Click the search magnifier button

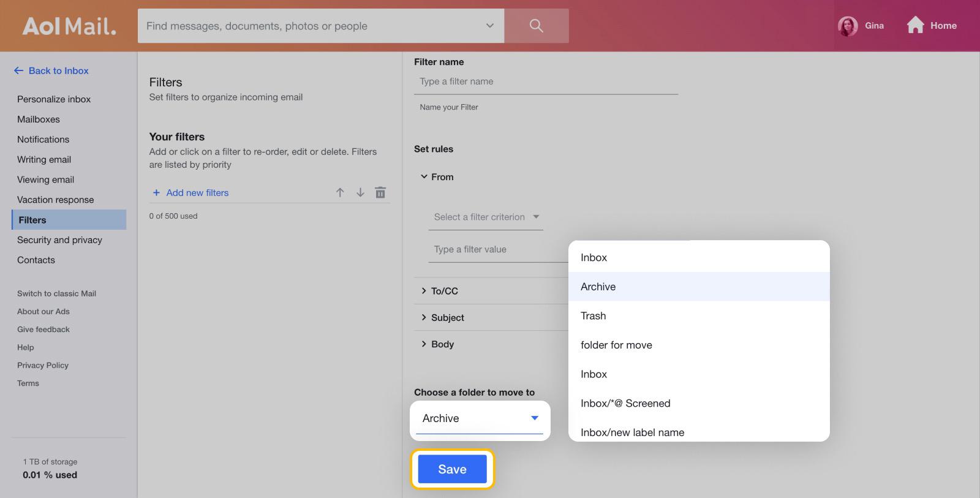tap(536, 26)
